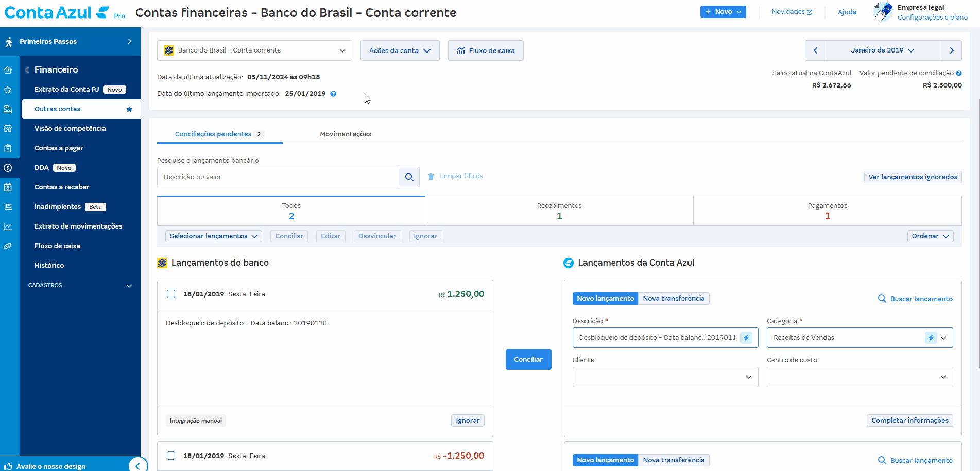Open Contas a receber menu item
Screen dimensions: 980x471
click(62, 187)
